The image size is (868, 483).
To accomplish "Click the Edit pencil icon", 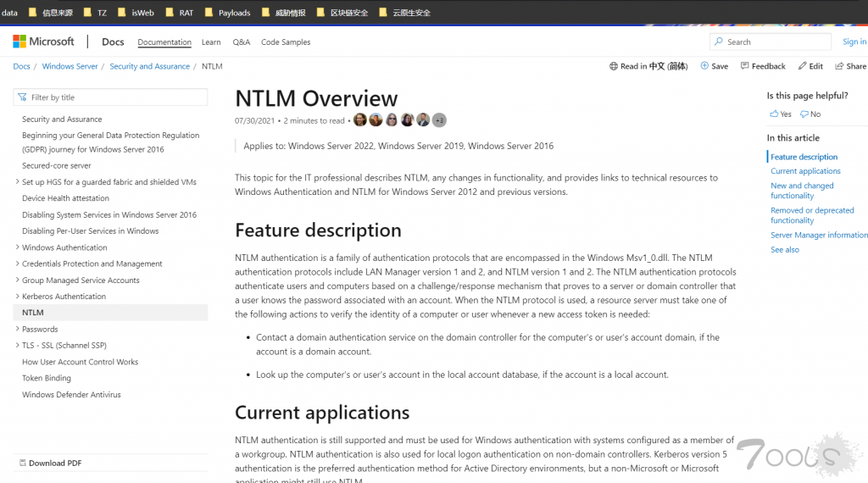I will [802, 66].
